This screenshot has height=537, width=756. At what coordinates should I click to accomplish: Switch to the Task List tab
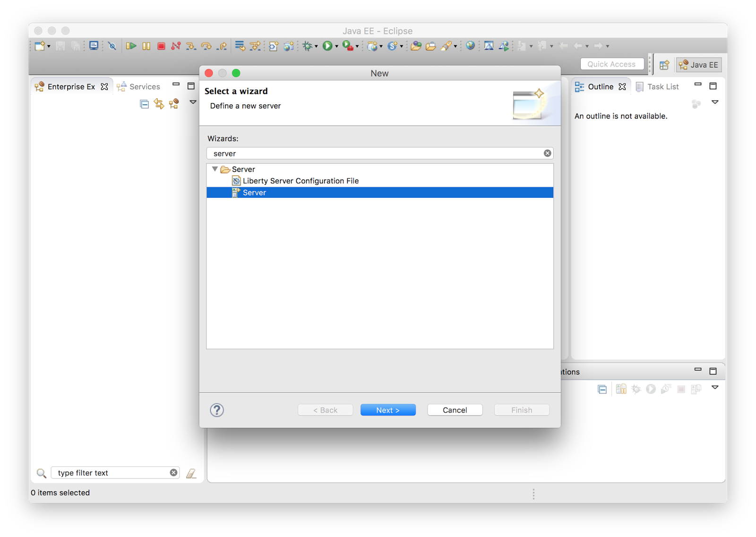[662, 86]
